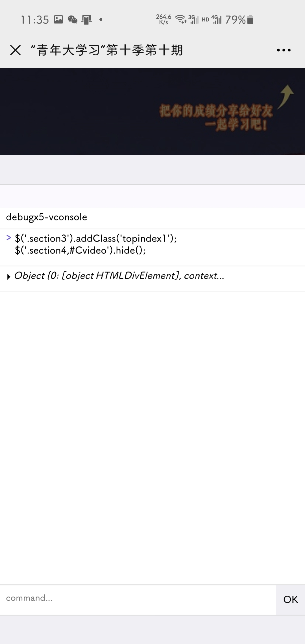Select the debugx5-vconsole header label
Image resolution: width=305 pixels, height=644 pixels.
point(47,217)
